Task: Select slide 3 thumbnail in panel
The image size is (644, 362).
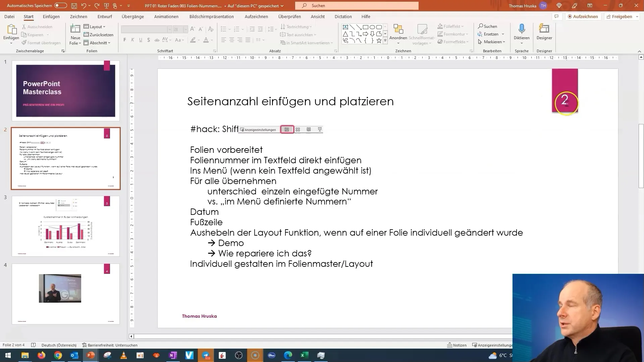Action: (65, 226)
